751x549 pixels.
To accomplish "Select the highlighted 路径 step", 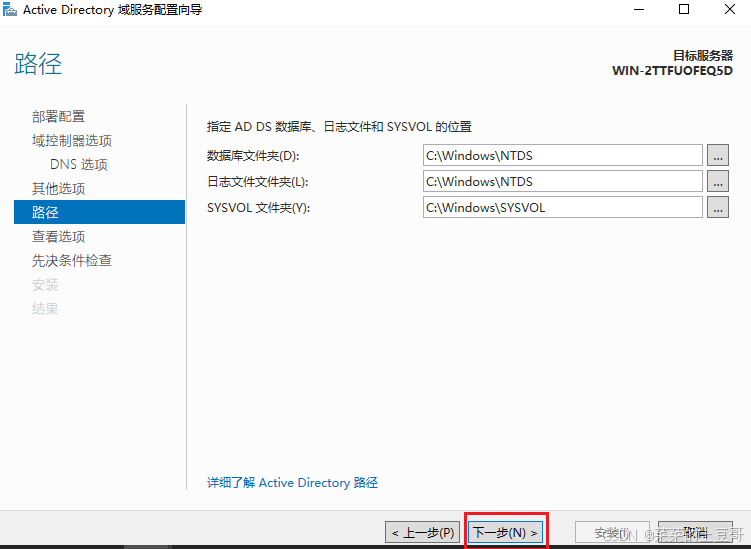I will point(100,212).
